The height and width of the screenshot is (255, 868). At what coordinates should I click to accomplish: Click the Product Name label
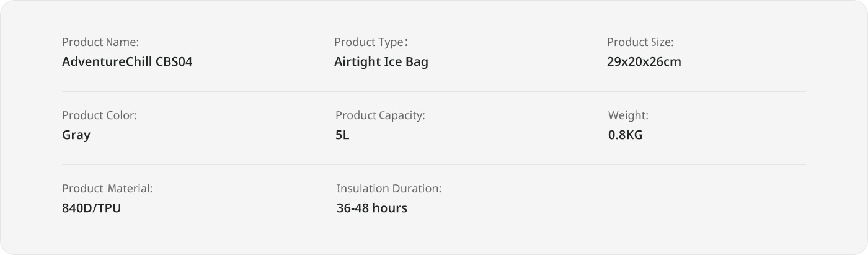[x=100, y=42]
